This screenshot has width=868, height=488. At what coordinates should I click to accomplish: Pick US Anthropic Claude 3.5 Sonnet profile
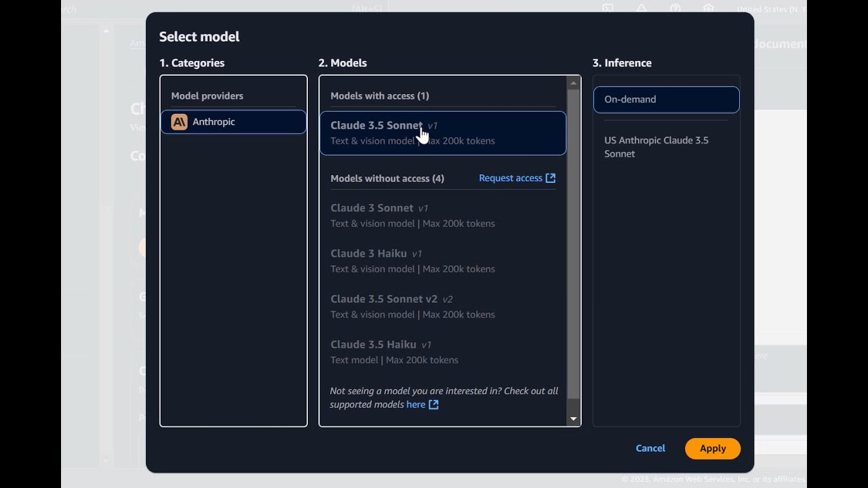656,147
